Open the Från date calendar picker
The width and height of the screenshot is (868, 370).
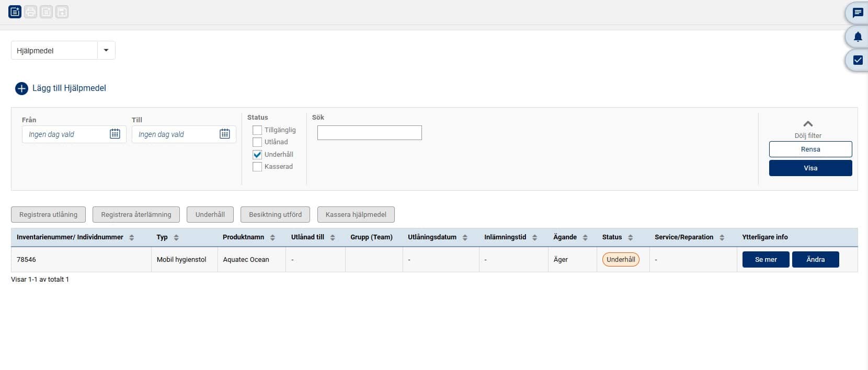pyautogui.click(x=115, y=134)
